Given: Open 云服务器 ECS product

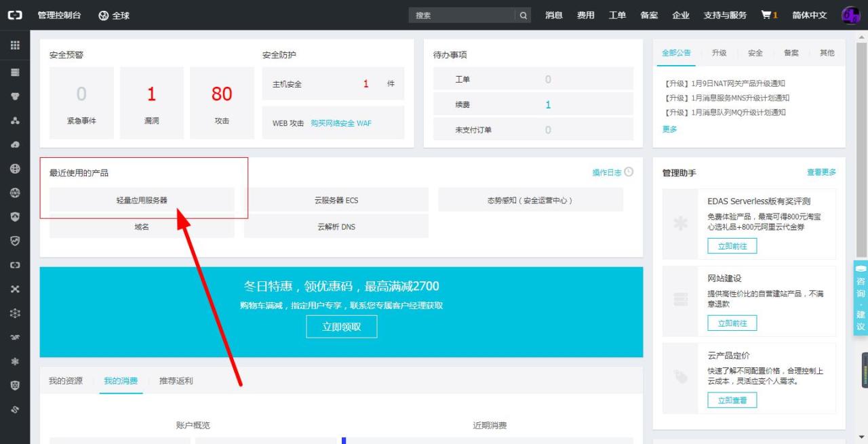Looking at the screenshot, I should [x=336, y=200].
